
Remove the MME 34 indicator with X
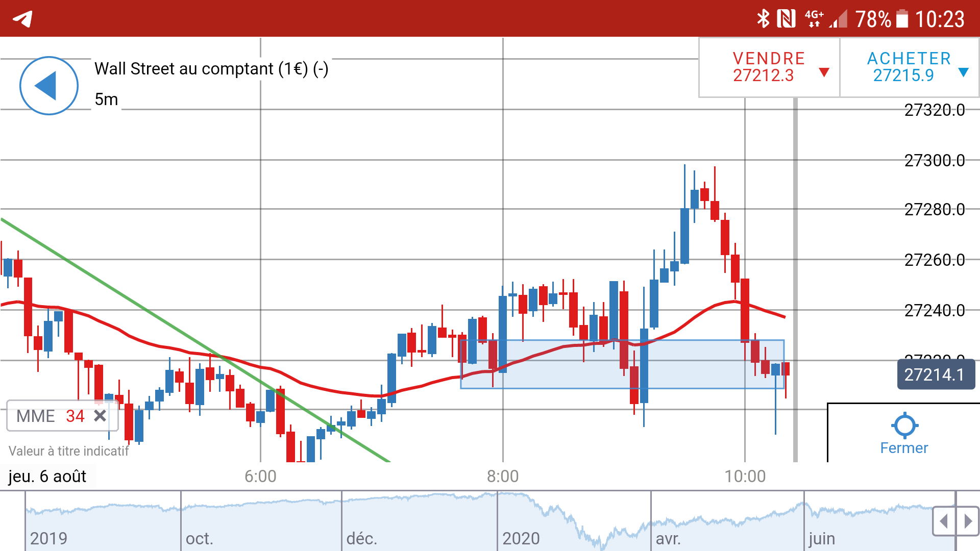100,416
